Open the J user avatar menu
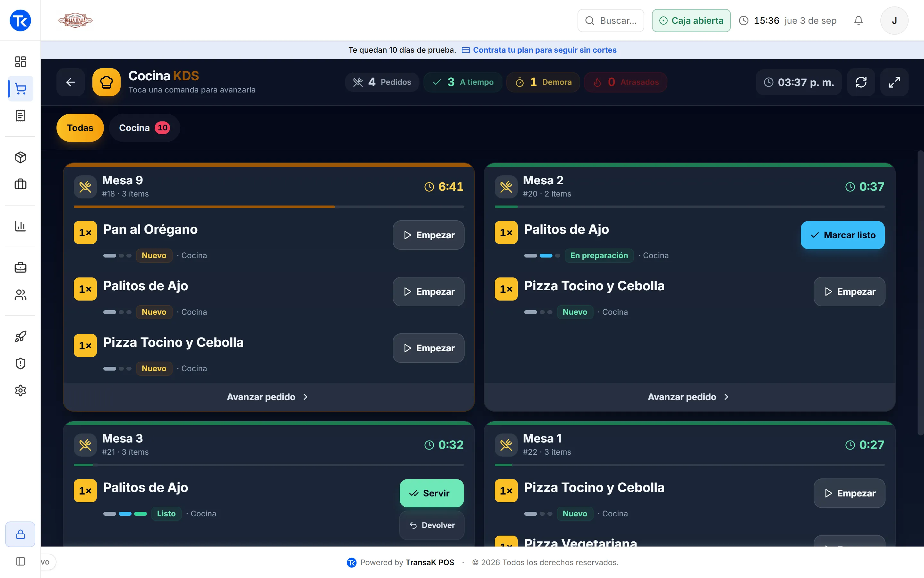The width and height of the screenshot is (924, 578). click(x=894, y=21)
